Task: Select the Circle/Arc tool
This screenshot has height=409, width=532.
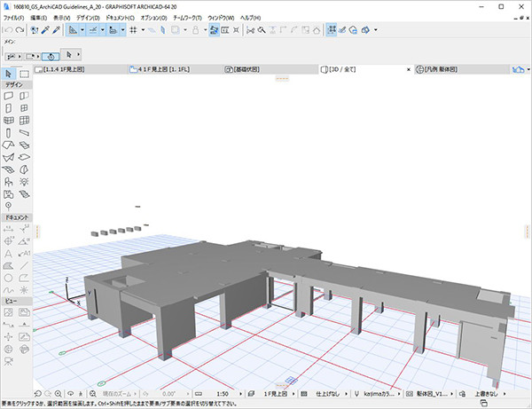Action: tap(9, 278)
